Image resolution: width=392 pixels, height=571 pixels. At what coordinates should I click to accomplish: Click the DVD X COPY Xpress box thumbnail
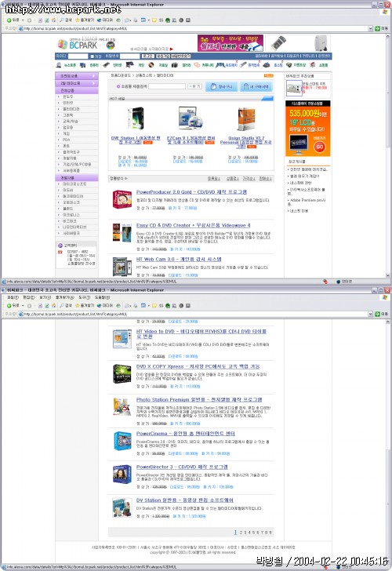122,374
